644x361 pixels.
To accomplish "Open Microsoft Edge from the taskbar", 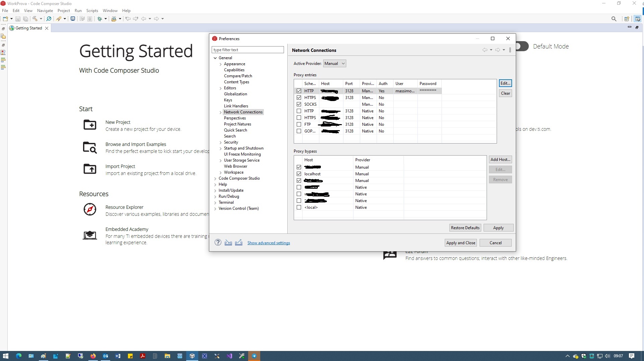I will click(19, 356).
